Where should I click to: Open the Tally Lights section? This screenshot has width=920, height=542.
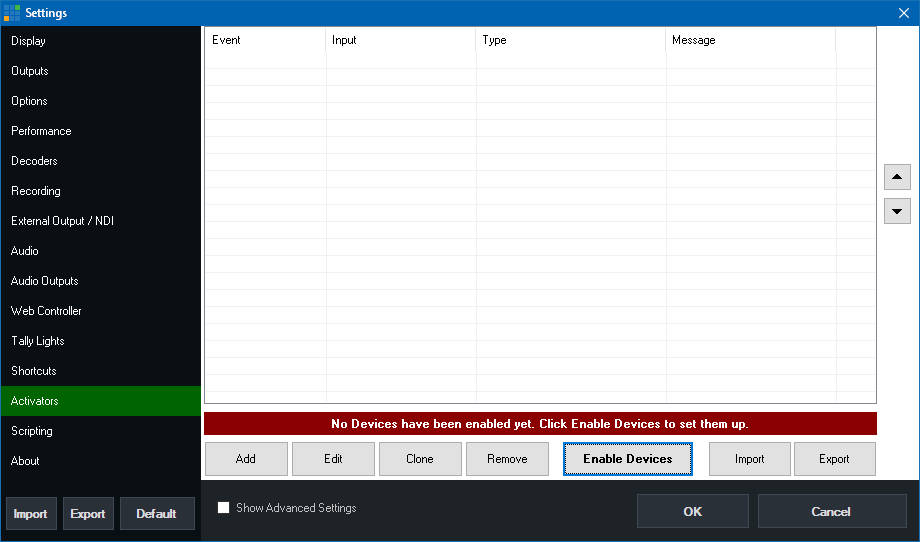38,341
